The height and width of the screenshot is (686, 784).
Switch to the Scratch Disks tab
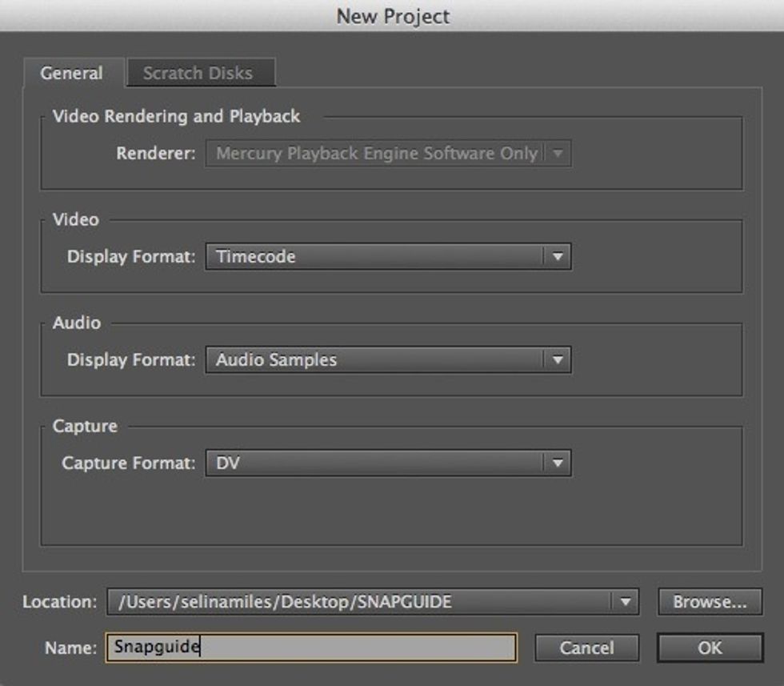click(x=198, y=73)
